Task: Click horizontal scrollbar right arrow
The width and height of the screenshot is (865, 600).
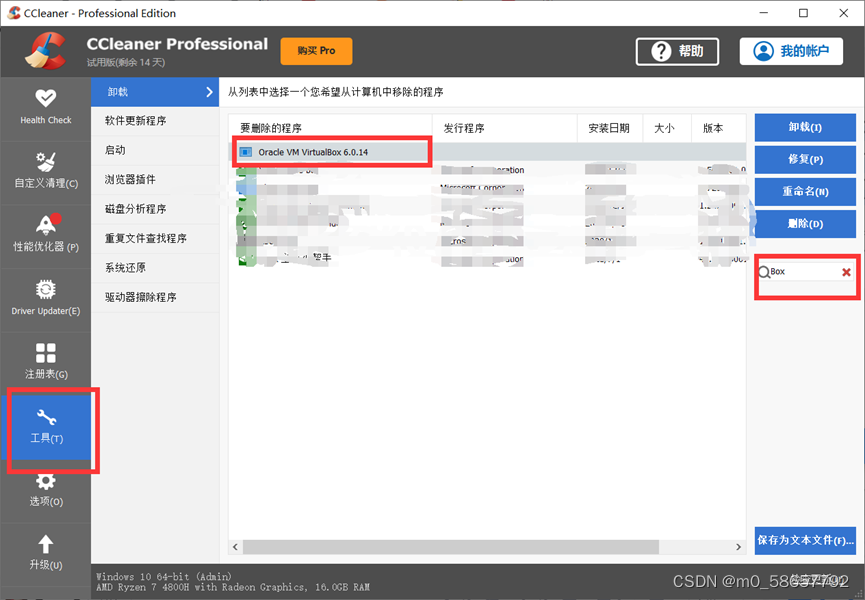Action: (739, 547)
